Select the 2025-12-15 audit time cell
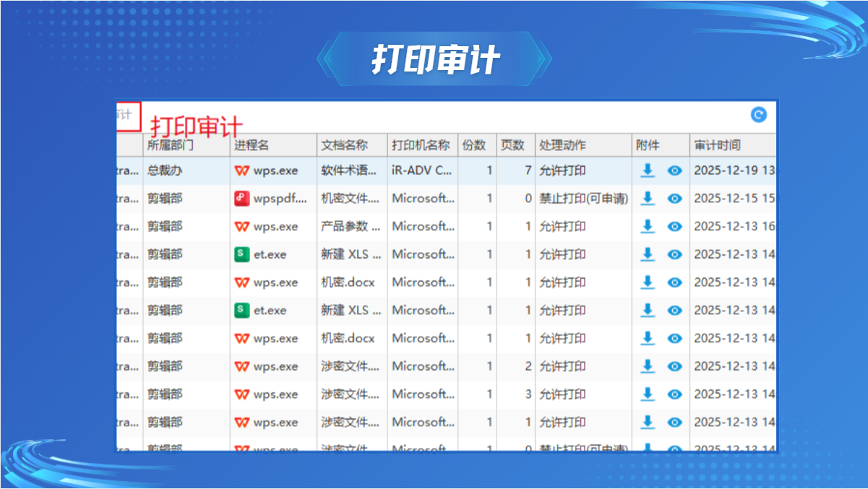The width and height of the screenshot is (868, 489). tap(734, 198)
